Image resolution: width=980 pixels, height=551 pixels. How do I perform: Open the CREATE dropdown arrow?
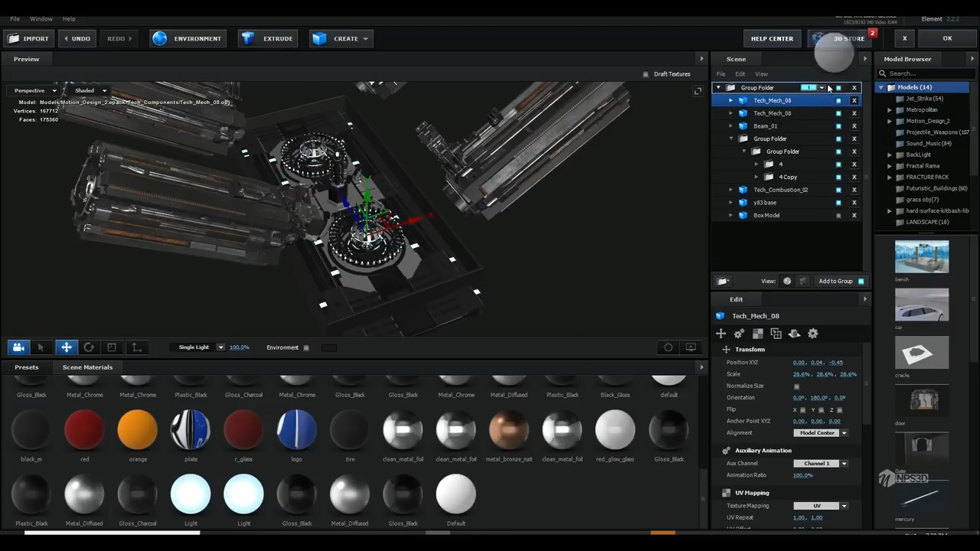tap(365, 38)
